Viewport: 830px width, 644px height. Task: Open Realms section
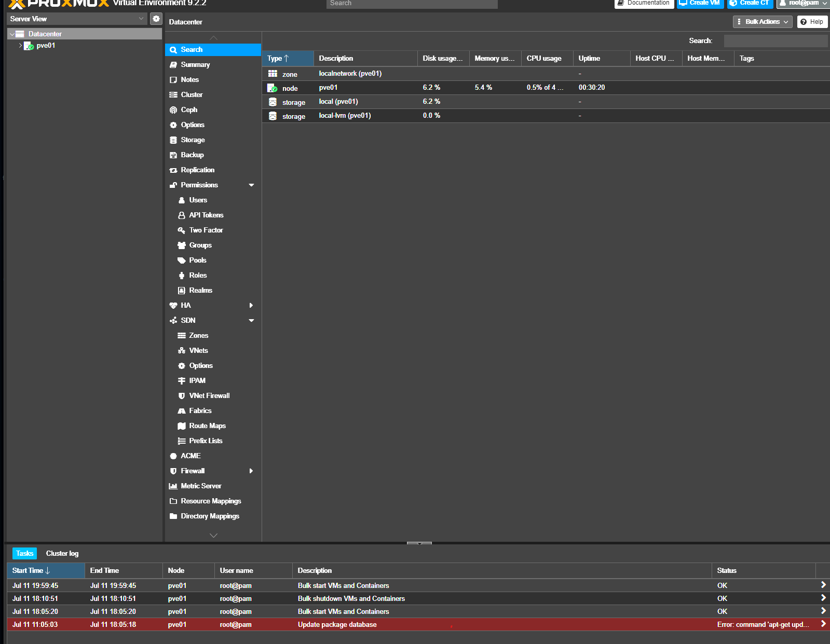[x=213, y=290]
